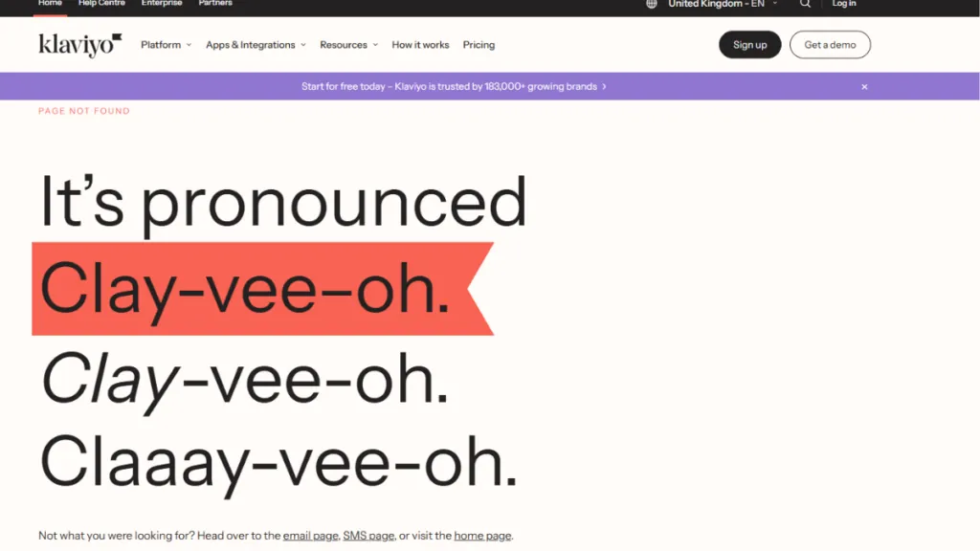980x551 pixels.
Task: Expand the Resources dropdown menu
Action: click(x=348, y=45)
